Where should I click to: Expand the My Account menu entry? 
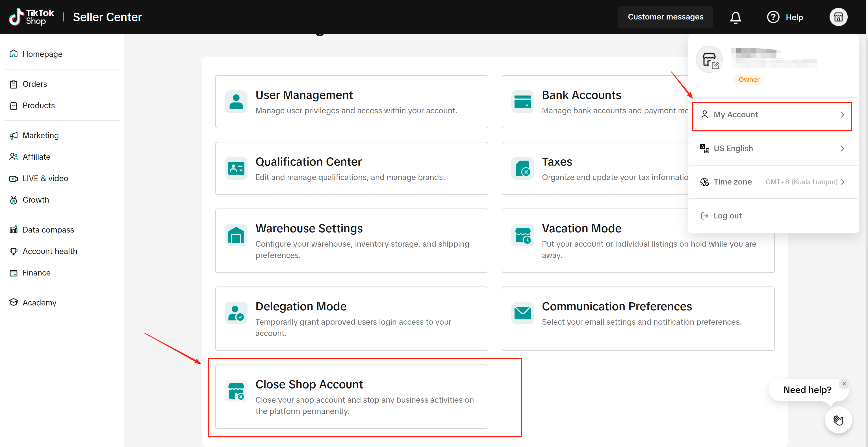[x=772, y=115]
